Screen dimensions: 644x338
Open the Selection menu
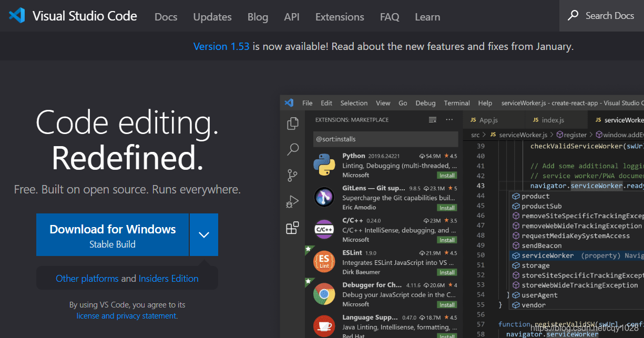[x=354, y=103]
